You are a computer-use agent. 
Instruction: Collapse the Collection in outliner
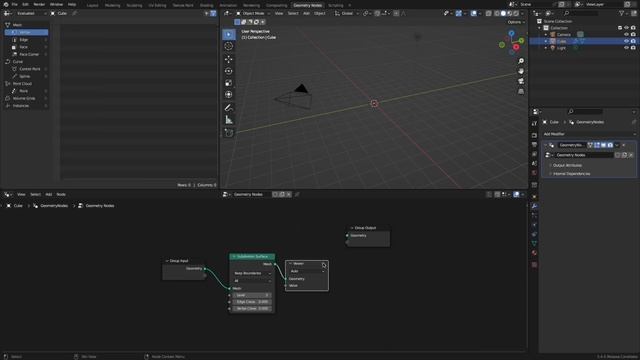(x=540, y=28)
